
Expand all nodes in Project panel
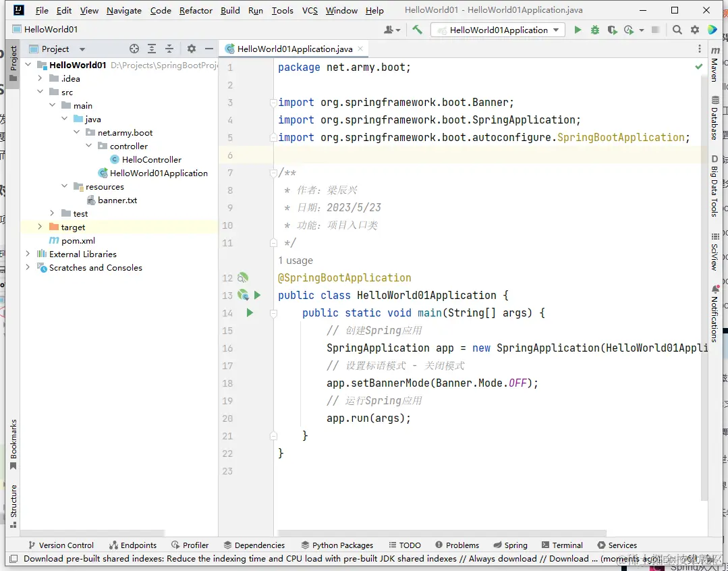(x=152, y=49)
